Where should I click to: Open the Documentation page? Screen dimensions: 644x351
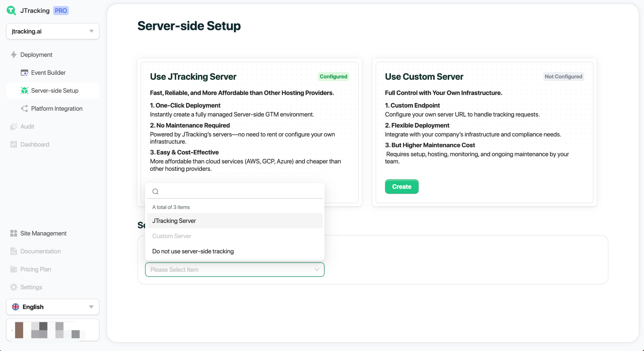[40, 251]
